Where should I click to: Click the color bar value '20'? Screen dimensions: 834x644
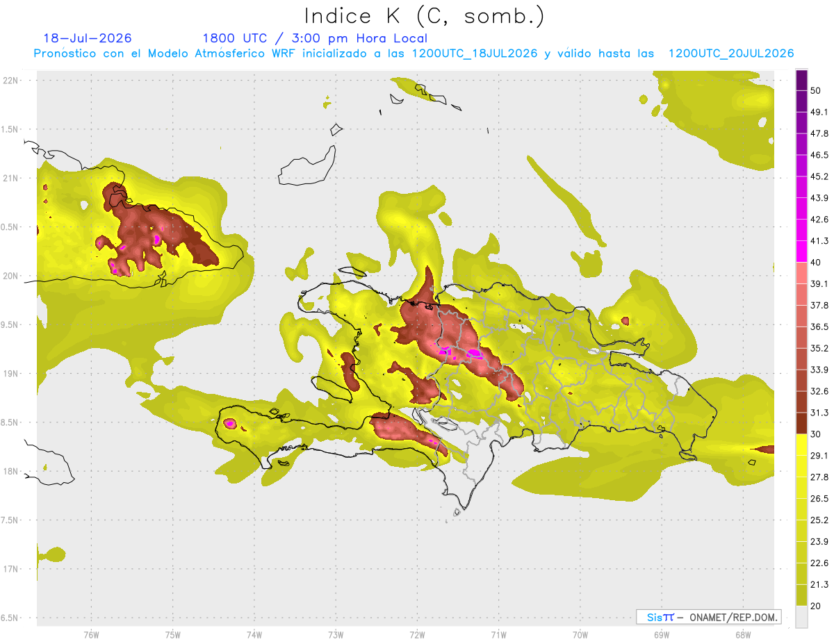815,606
